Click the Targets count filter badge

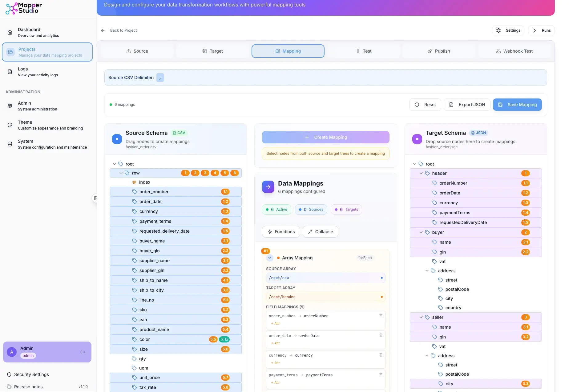346,209
